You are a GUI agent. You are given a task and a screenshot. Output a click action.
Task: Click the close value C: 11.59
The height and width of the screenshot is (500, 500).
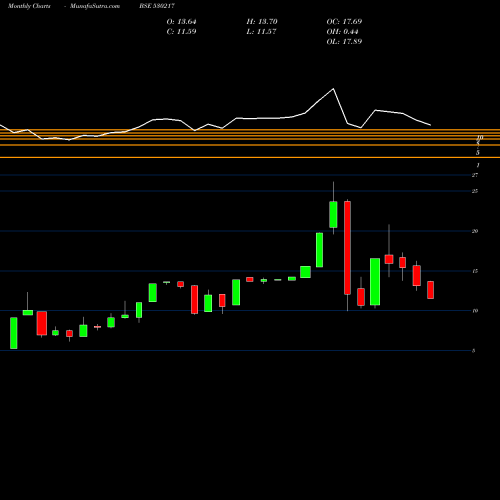click(181, 32)
